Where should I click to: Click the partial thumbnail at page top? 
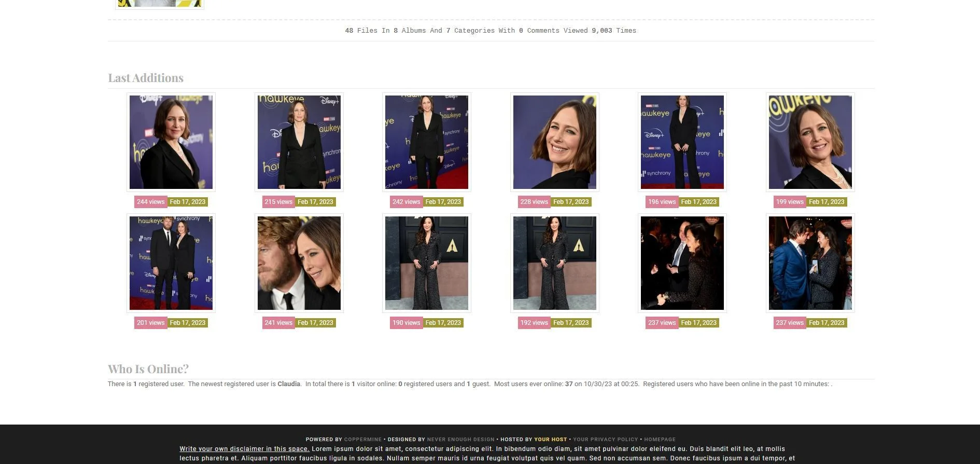[160, 4]
